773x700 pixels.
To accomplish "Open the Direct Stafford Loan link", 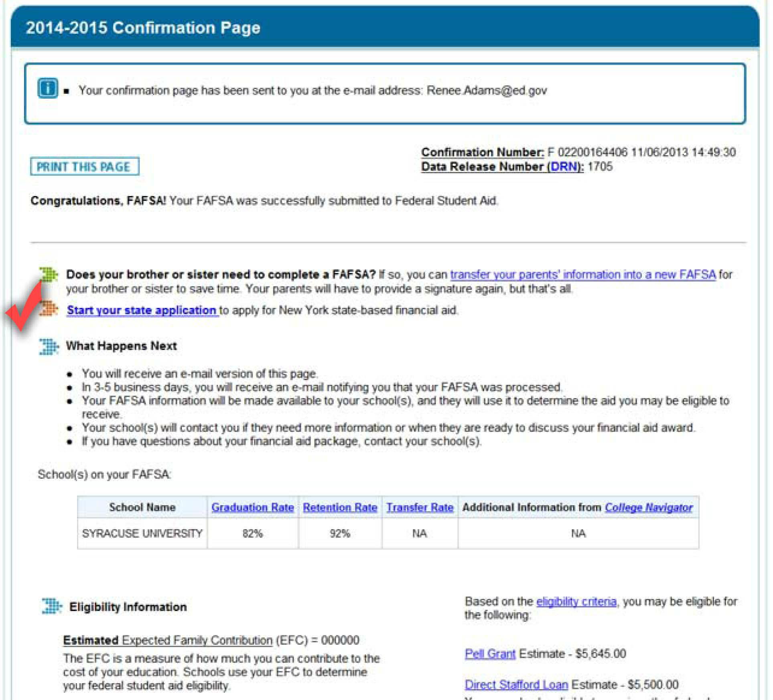I will [x=516, y=685].
